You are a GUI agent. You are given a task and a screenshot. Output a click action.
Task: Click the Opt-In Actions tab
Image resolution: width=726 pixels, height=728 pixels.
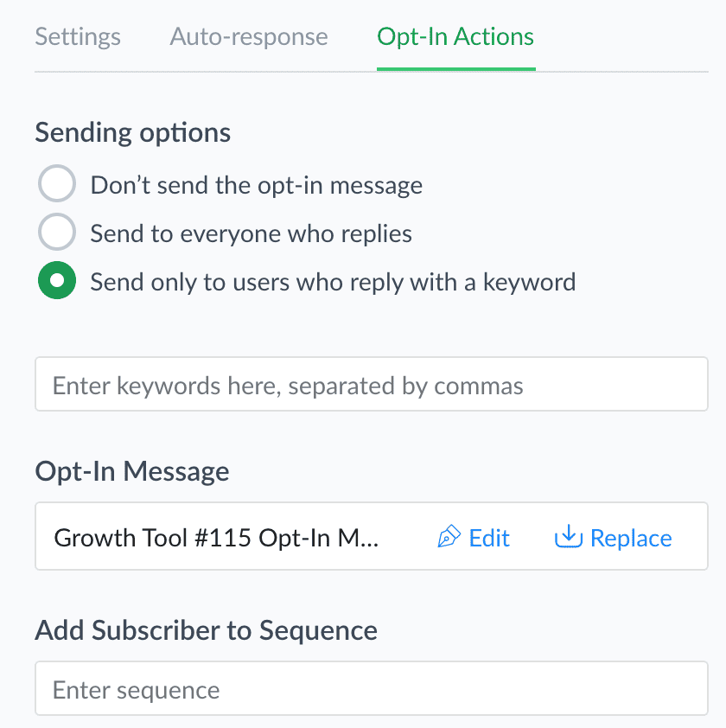coord(455,36)
